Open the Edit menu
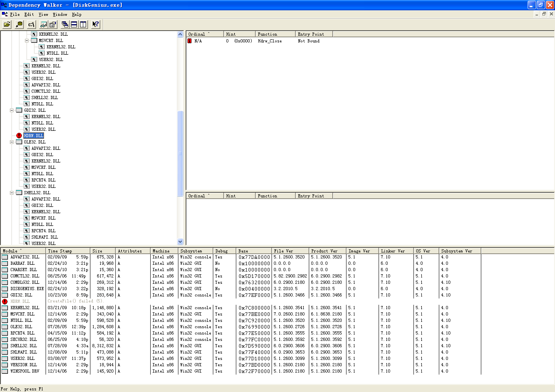 click(29, 14)
